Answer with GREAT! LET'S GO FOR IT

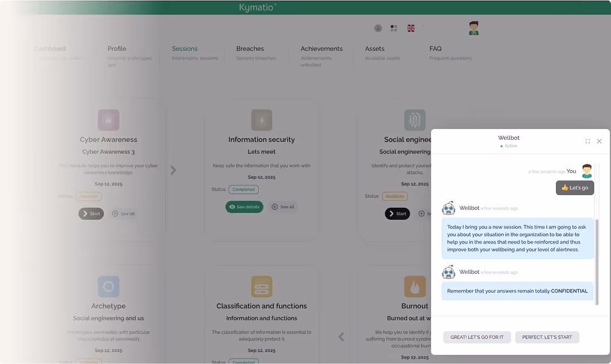(477, 337)
